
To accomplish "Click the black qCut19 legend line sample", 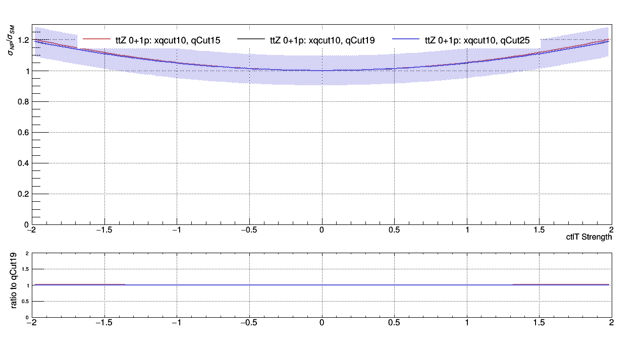I will [251, 39].
